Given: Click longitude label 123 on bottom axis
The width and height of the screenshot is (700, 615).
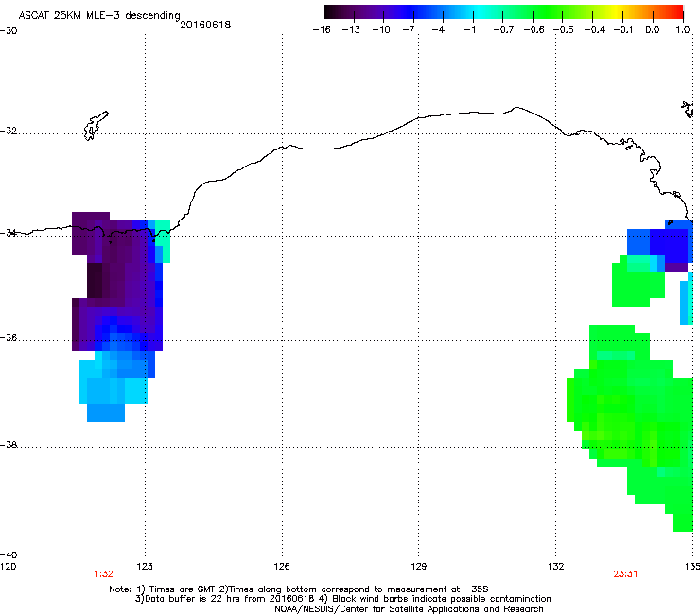Looking at the screenshot, I should (x=145, y=567).
